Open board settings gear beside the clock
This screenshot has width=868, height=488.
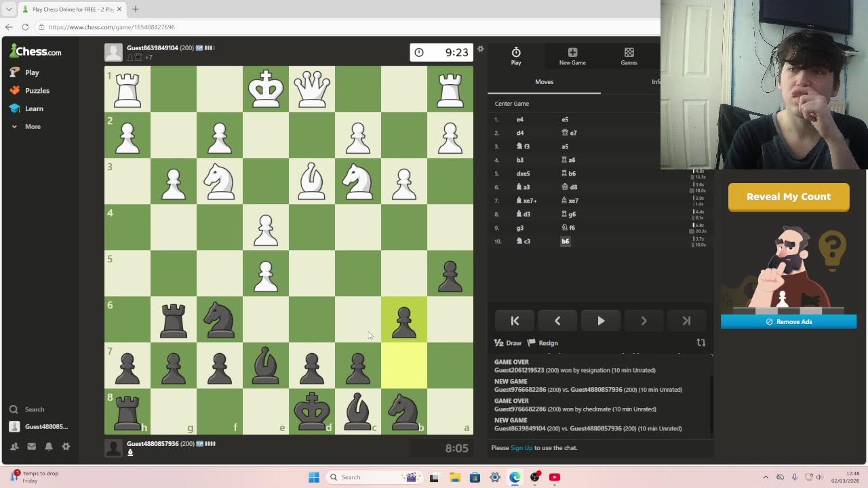480,49
